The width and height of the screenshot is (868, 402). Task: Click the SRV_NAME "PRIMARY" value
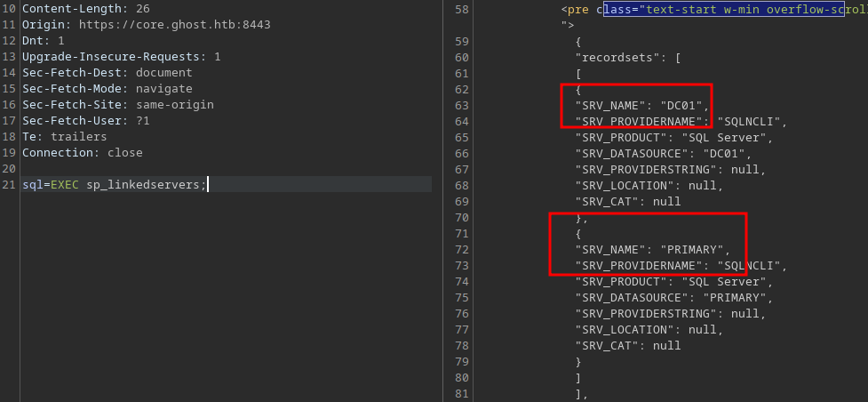click(698, 250)
